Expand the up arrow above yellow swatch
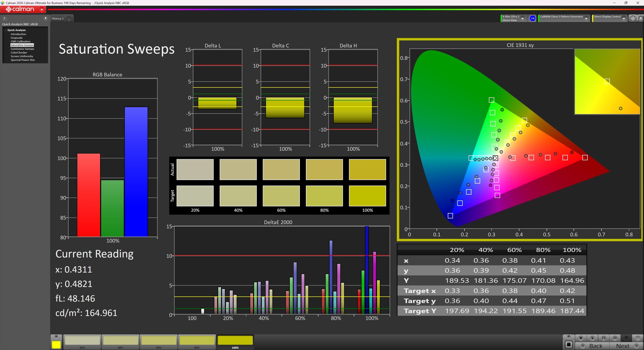 point(56,336)
